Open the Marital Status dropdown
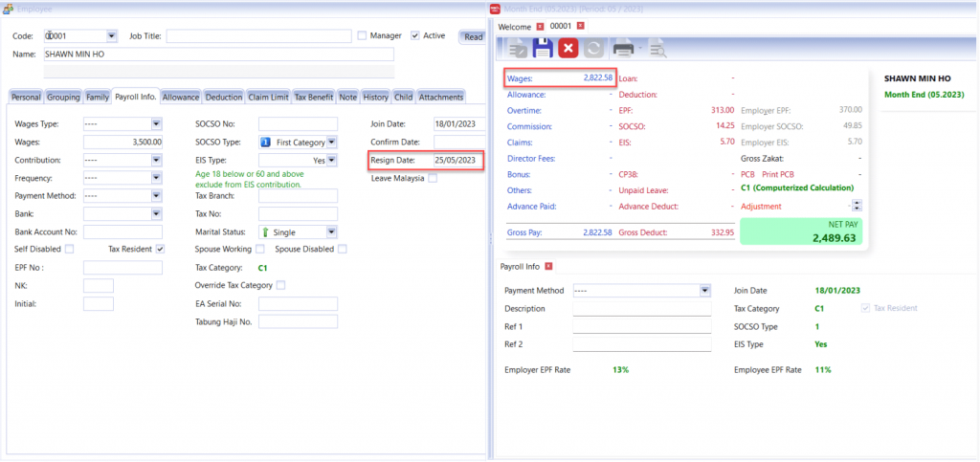The image size is (980, 462). [x=332, y=232]
